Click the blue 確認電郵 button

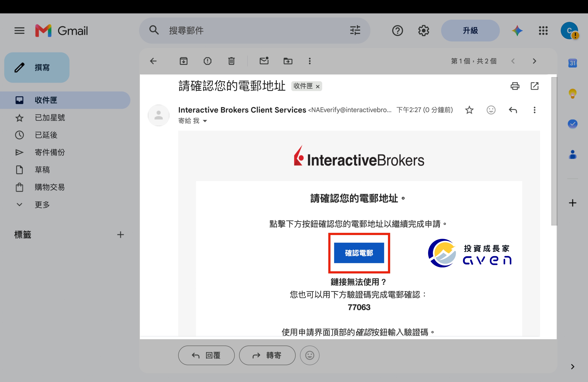(359, 253)
